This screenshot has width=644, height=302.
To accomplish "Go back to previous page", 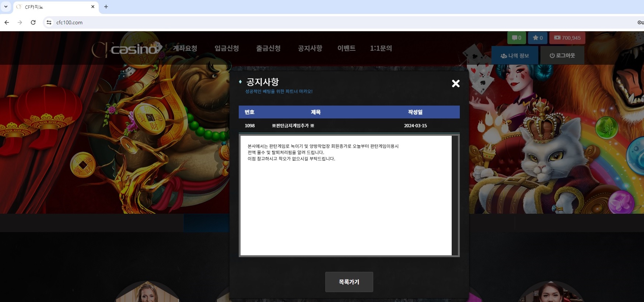I will pos(7,22).
